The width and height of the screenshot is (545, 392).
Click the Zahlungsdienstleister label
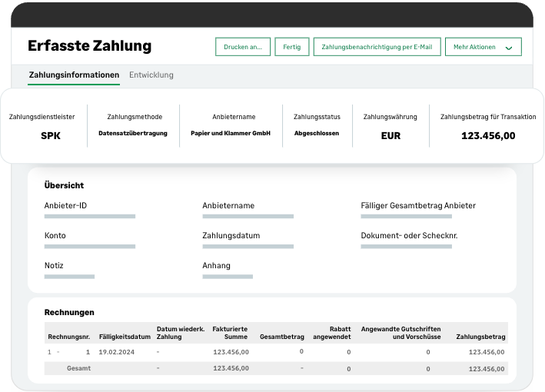coord(42,117)
